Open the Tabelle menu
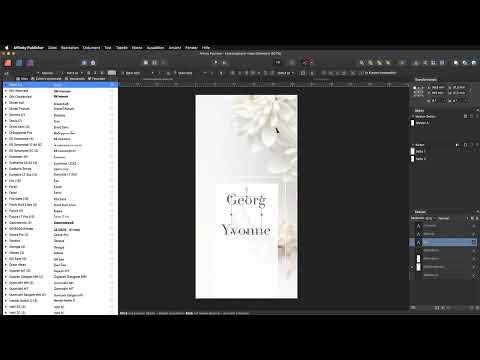 click(122, 48)
